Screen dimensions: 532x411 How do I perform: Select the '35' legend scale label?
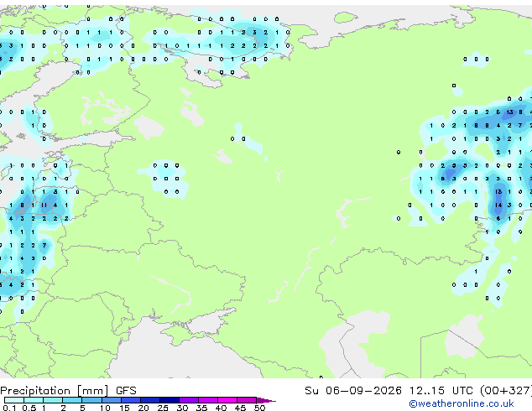(201, 408)
